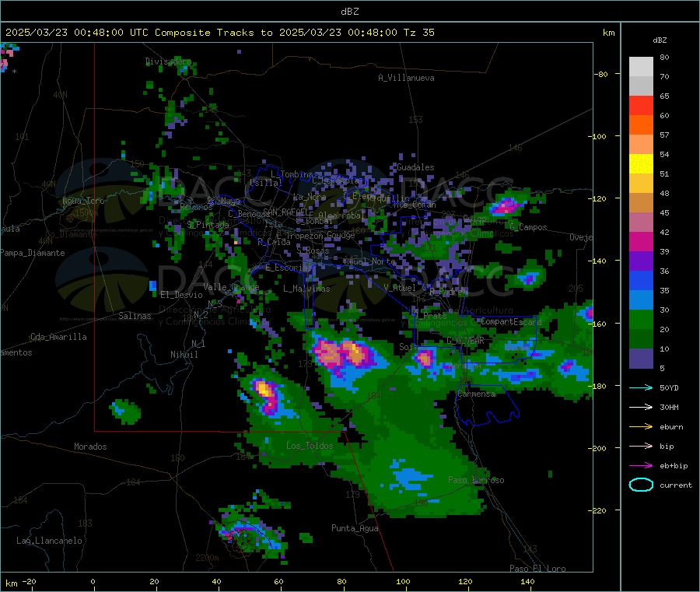Click the dBZ title at top center
Image resolution: width=700 pixels, height=592 pixels.
point(349,12)
